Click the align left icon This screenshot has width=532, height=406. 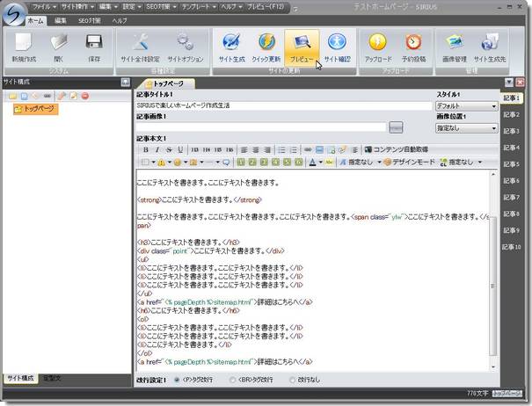pos(244,149)
